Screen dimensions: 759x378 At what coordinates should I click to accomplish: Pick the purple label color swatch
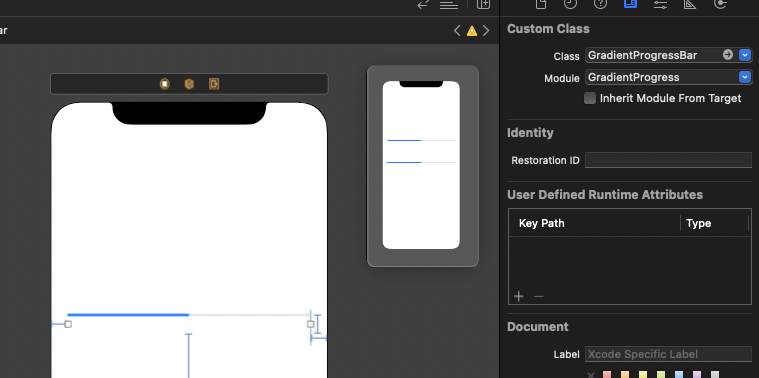tap(697, 375)
